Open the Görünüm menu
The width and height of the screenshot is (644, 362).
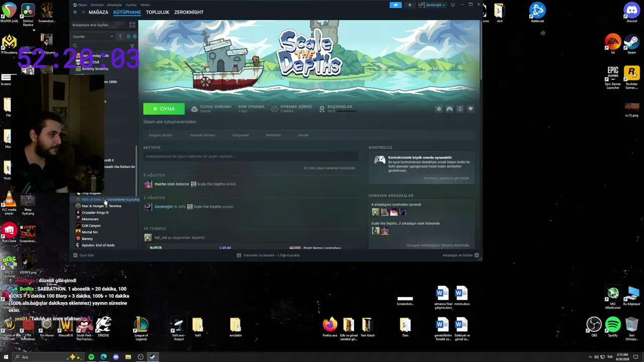coord(97,5)
